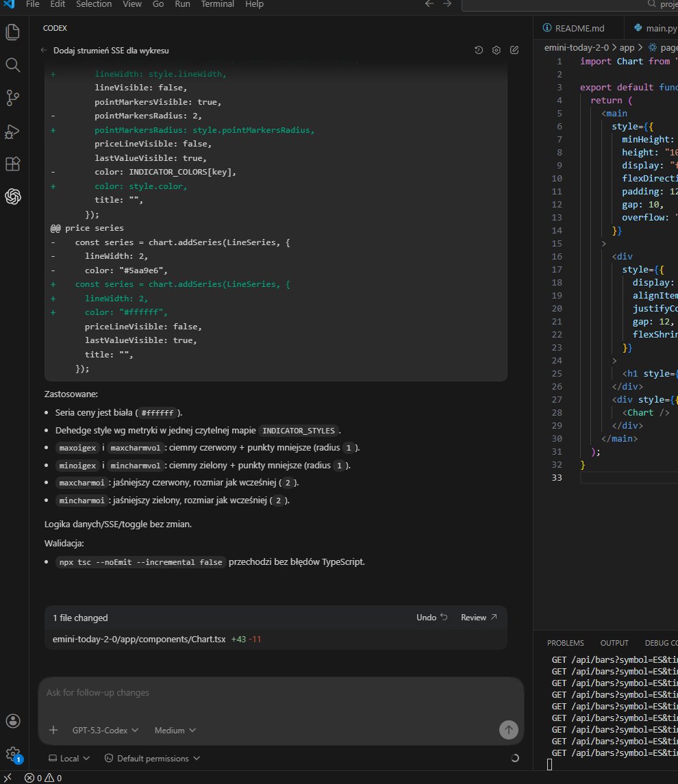Image resolution: width=678 pixels, height=784 pixels.
Task: Open the Extensions view
Action: pos(12,164)
